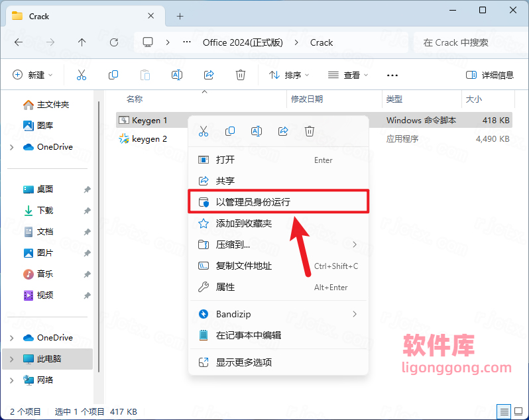Click the Crack breadcrumb in the address bar
529x420 pixels.
tap(322, 42)
